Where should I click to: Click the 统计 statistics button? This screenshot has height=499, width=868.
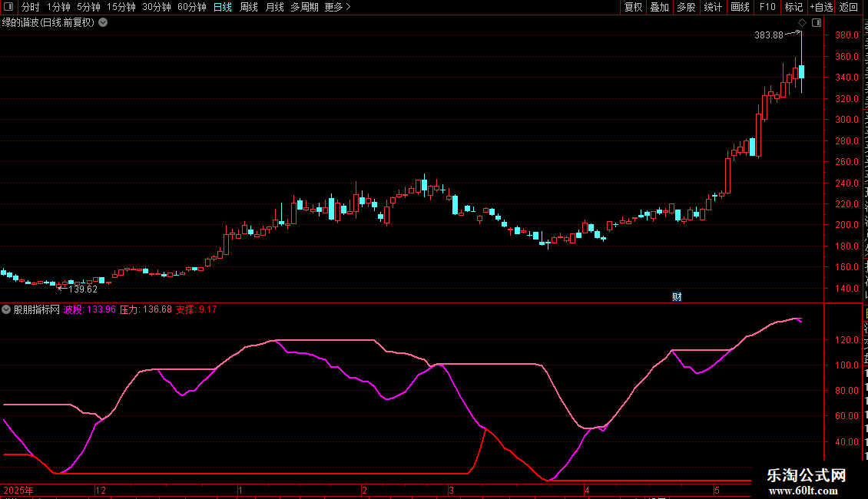(x=712, y=7)
